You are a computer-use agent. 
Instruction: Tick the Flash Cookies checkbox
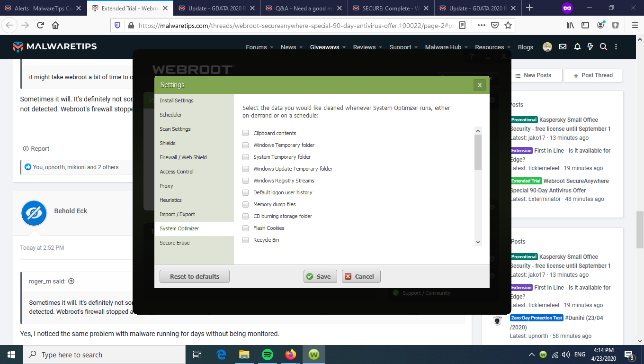[x=246, y=228]
